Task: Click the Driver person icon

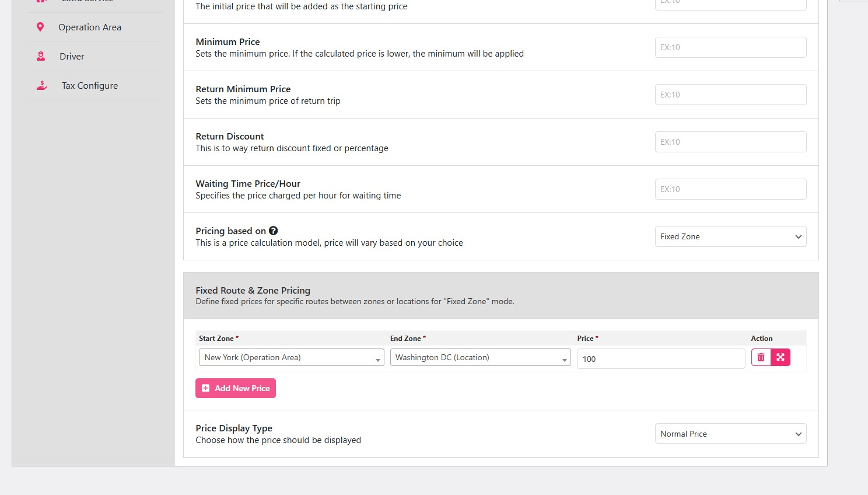Action: (x=41, y=56)
